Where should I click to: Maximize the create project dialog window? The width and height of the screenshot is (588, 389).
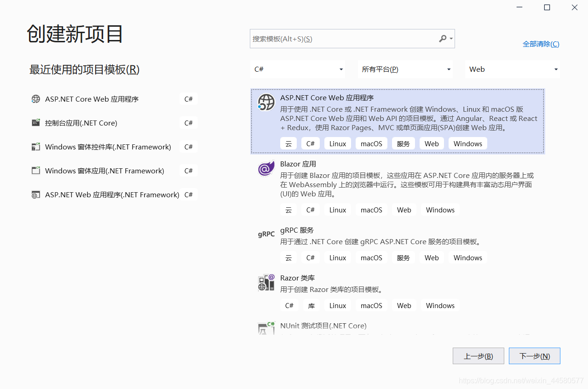point(547,7)
